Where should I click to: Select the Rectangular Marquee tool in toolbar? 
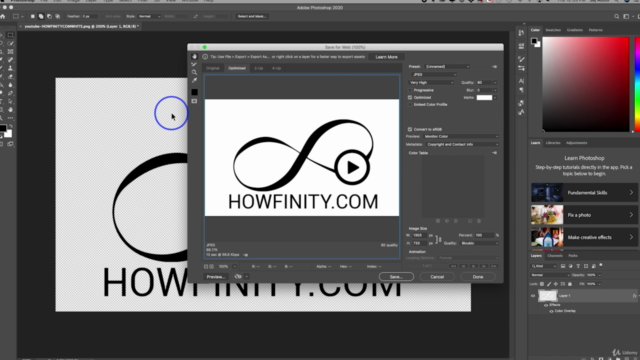tap(11, 35)
